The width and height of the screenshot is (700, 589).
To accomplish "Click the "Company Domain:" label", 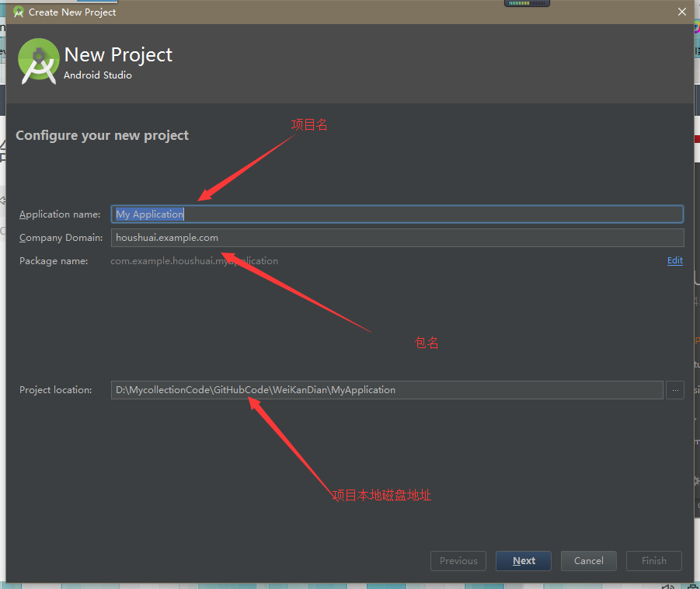I will pos(61,238).
